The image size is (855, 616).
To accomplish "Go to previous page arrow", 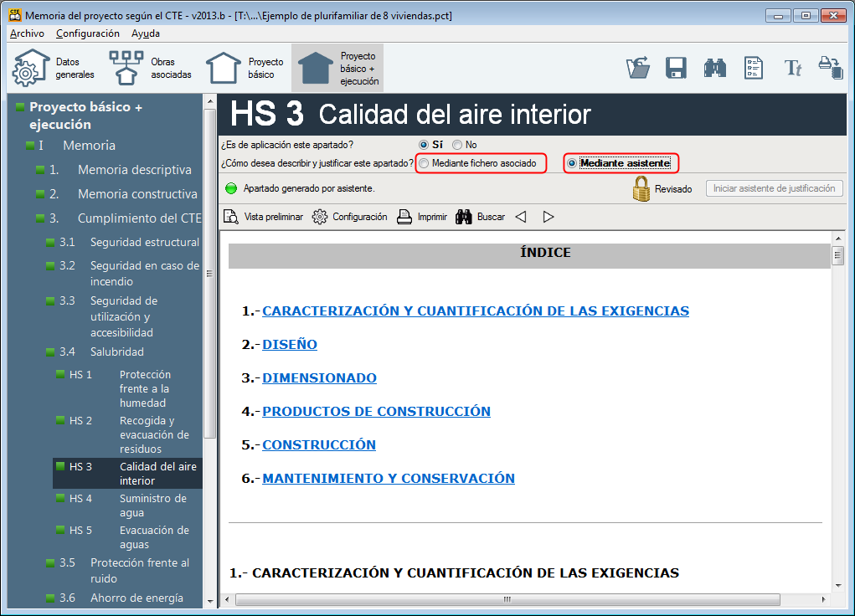I will 521,217.
